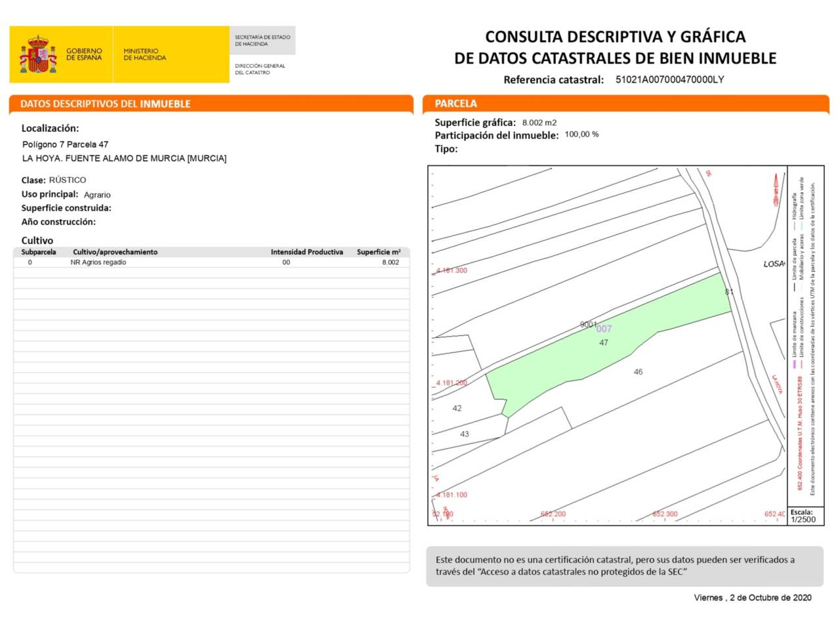
Task: Select the '100,00 %' participation value
Action: [x=581, y=135]
